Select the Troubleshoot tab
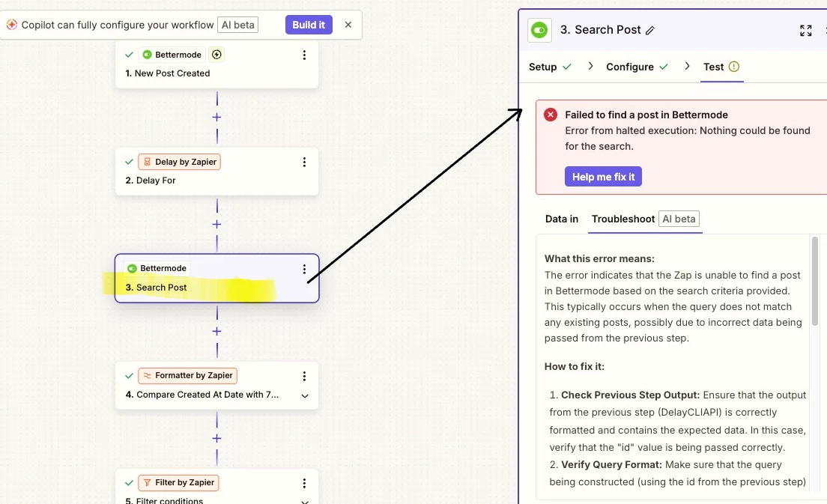The height and width of the screenshot is (504, 827). (623, 219)
